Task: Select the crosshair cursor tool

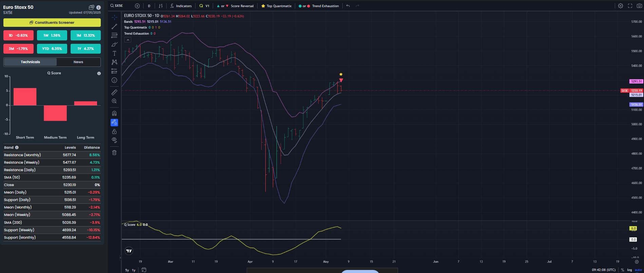Action: click(114, 17)
